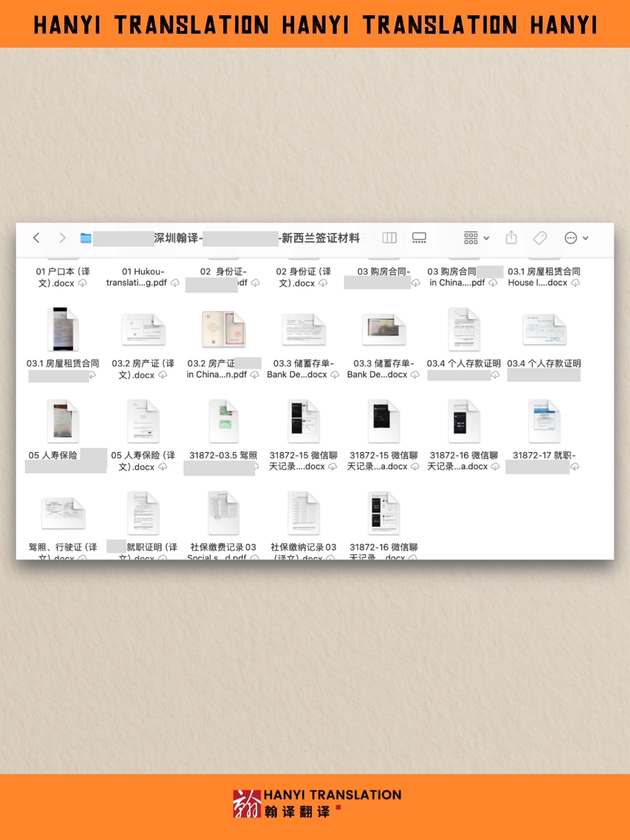
Task: Select file name 01 户口本 (译文).docx
Action: tap(62, 277)
